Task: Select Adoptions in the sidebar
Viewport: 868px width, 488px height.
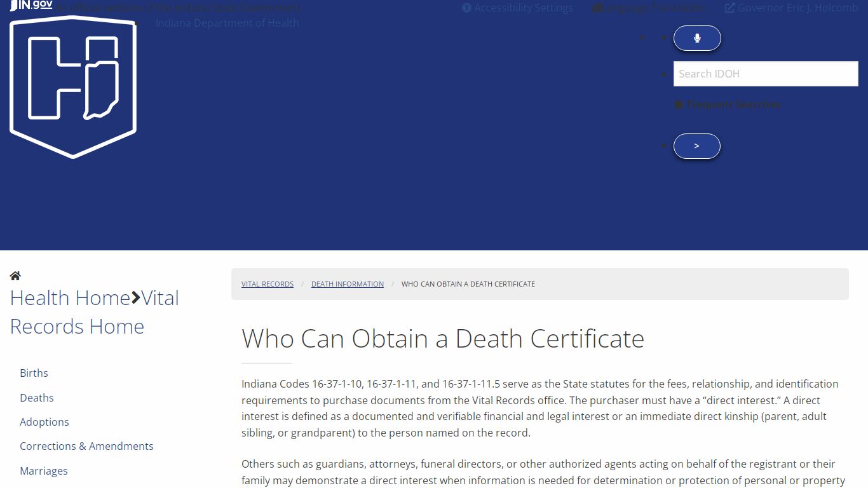Action: pos(44,422)
